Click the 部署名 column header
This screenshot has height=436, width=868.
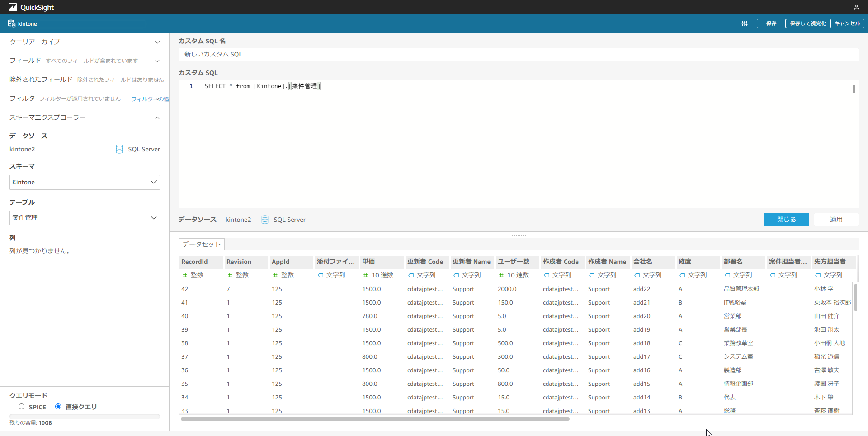[744, 262]
